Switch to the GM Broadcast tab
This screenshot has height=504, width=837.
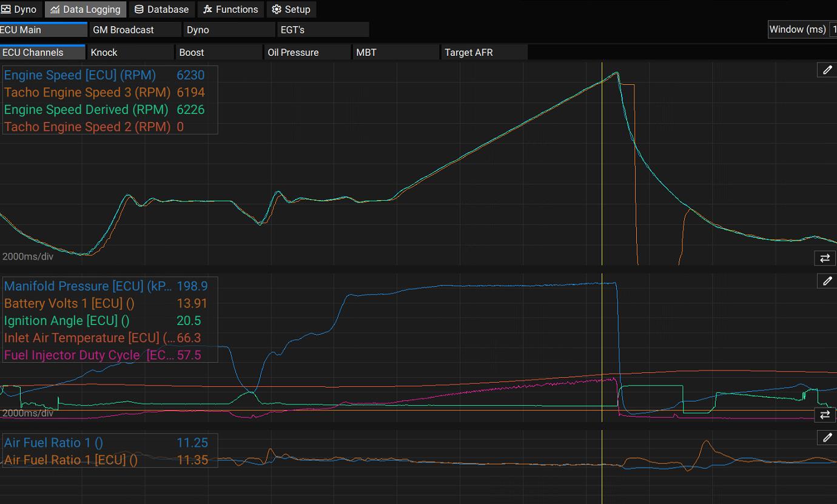click(136, 30)
